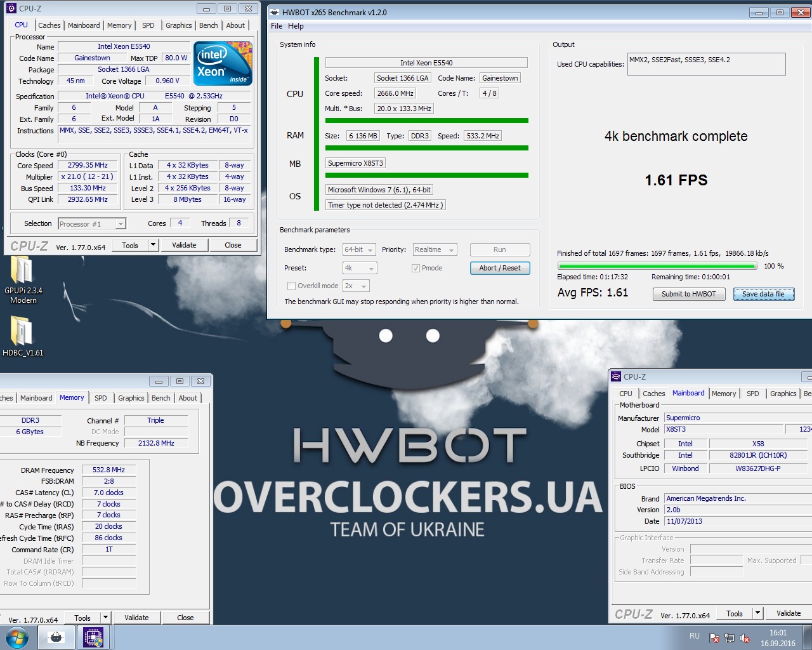The width and height of the screenshot is (812, 650).
Task: Open the HDBC_V1.61 desktop folder
Action: pyautogui.click(x=23, y=336)
